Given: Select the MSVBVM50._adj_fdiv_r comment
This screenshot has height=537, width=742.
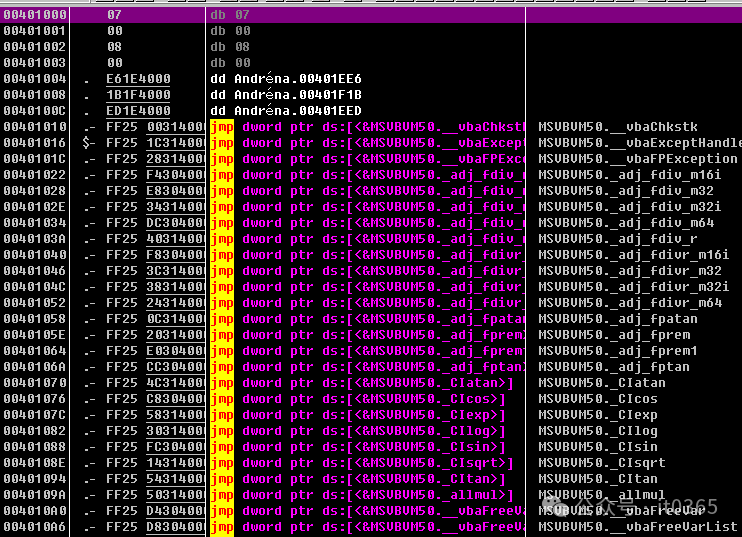Looking at the screenshot, I should tap(617, 239).
